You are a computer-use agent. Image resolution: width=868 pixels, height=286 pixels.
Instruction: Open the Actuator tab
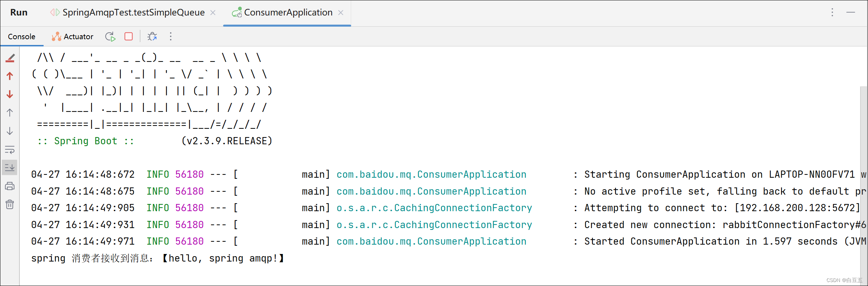point(72,36)
